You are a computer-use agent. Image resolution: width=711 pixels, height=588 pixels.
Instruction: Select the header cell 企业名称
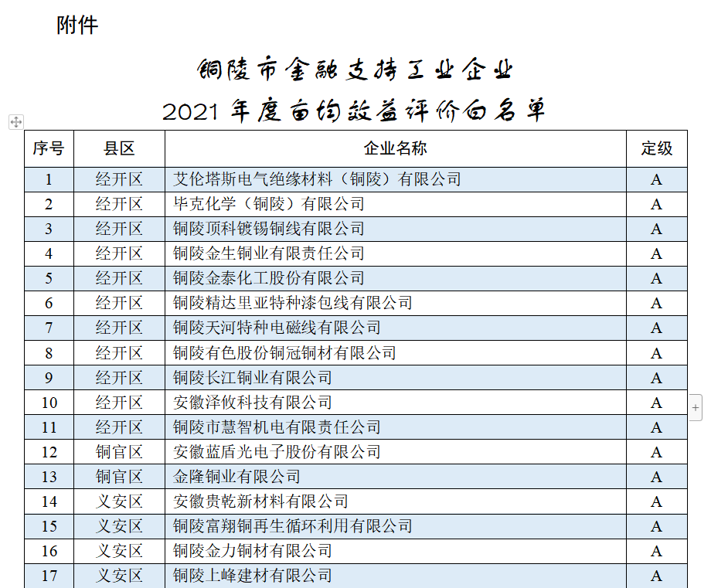click(396, 148)
